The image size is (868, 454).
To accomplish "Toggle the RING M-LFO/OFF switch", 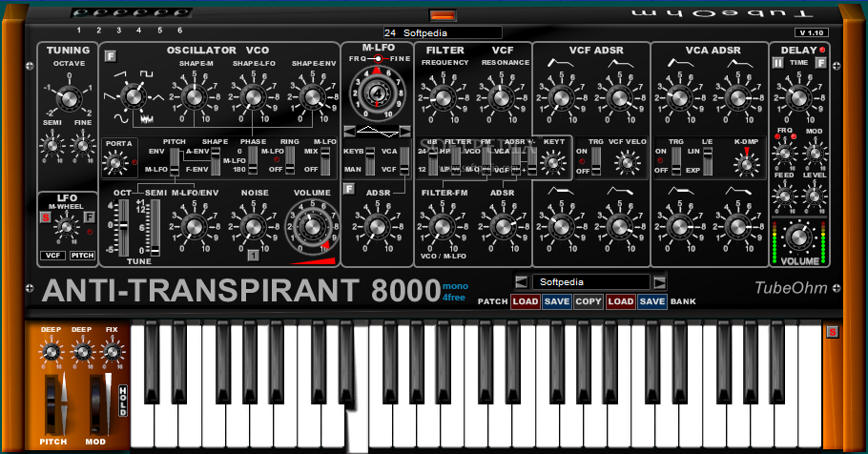I will click(x=290, y=160).
